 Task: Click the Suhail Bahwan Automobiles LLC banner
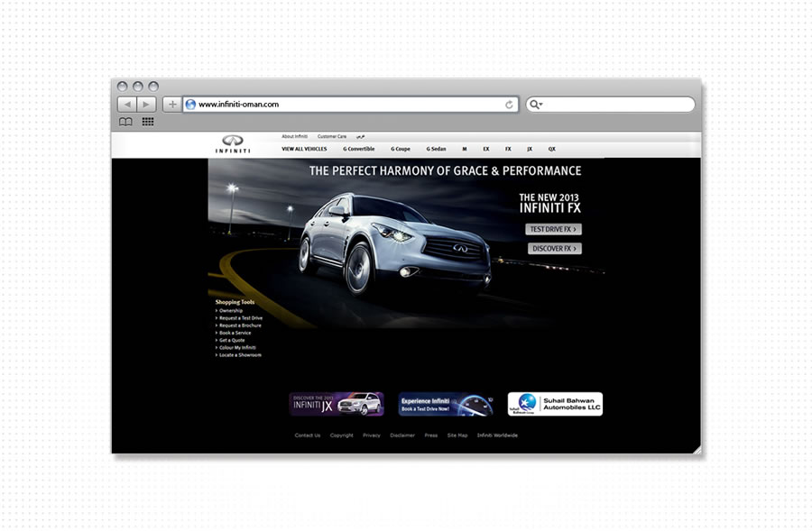point(555,404)
